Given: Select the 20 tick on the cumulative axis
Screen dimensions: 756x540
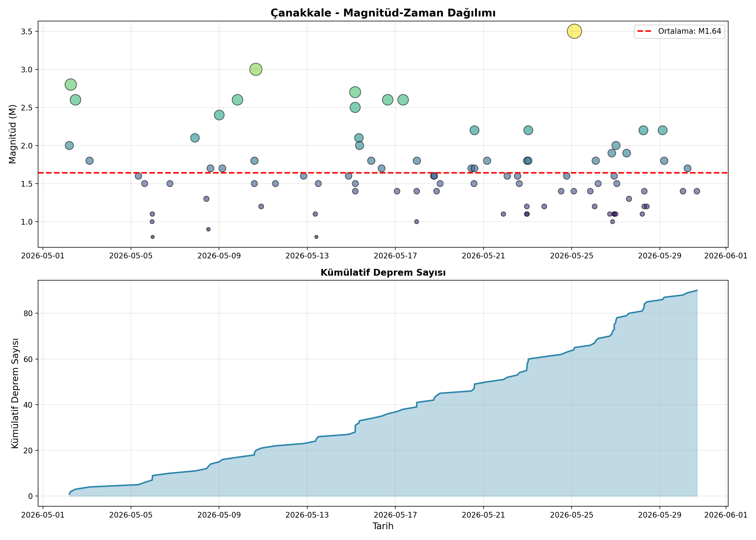Looking at the screenshot, I should point(28,451).
